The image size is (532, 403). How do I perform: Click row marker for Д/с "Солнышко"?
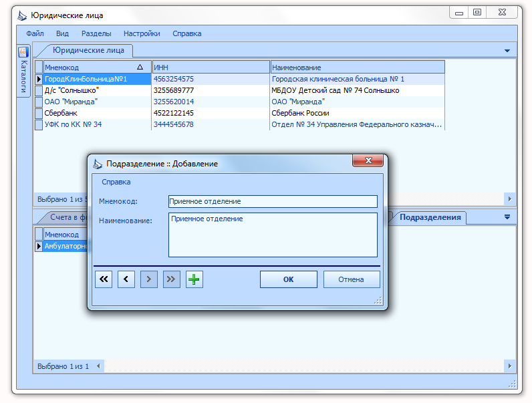[39, 90]
